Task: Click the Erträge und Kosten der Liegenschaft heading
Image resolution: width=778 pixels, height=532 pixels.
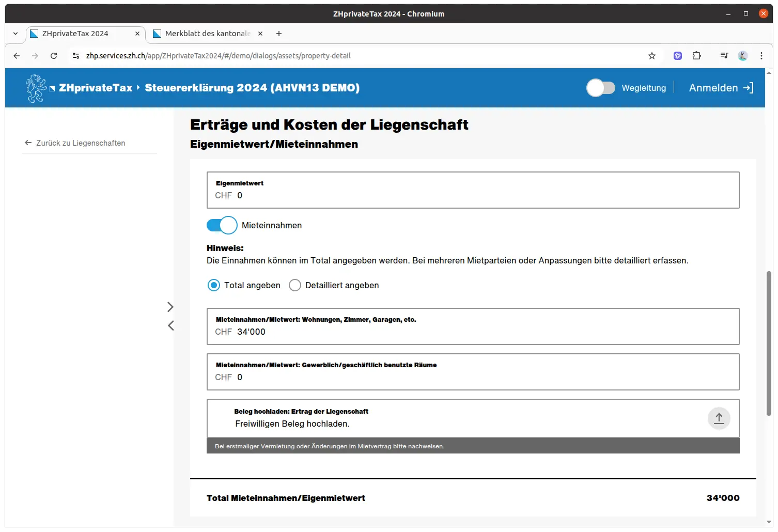Action: [x=329, y=124]
